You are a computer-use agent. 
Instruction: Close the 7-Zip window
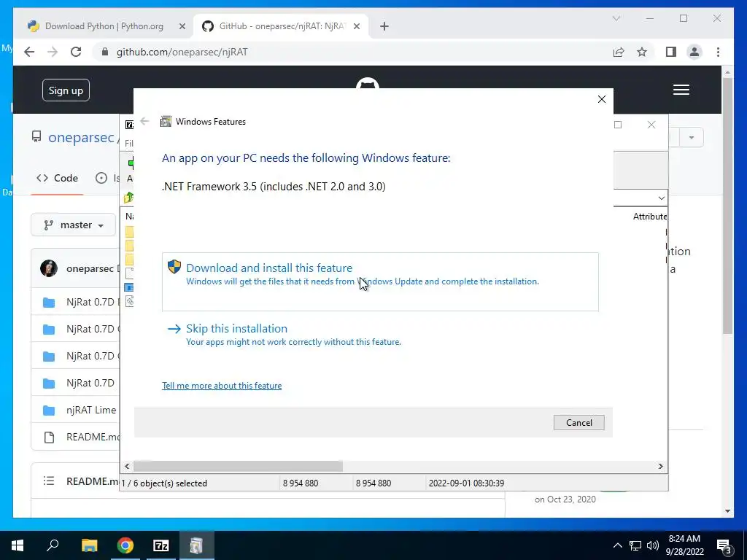(651, 125)
